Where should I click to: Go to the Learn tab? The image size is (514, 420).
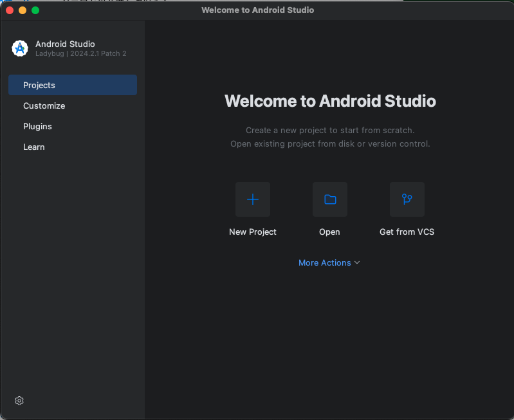[73, 147]
